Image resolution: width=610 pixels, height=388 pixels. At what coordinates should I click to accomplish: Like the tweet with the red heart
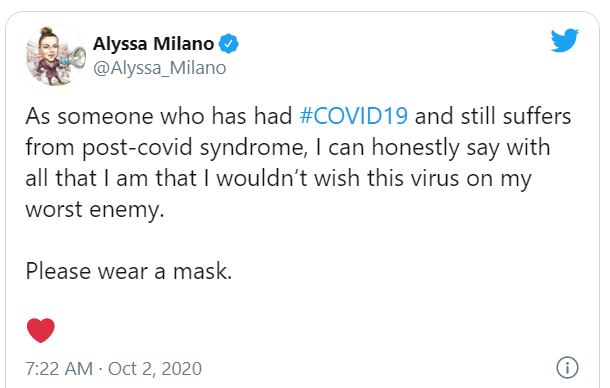click(x=41, y=330)
